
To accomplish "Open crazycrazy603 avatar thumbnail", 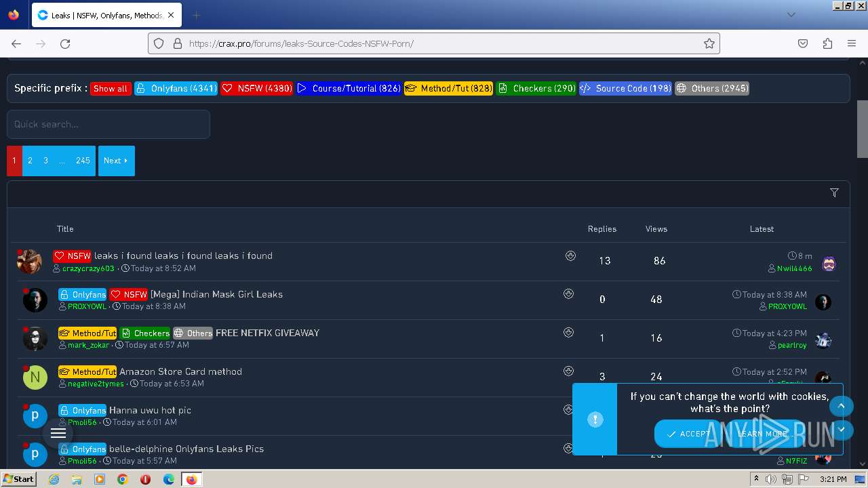I will [29, 261].
